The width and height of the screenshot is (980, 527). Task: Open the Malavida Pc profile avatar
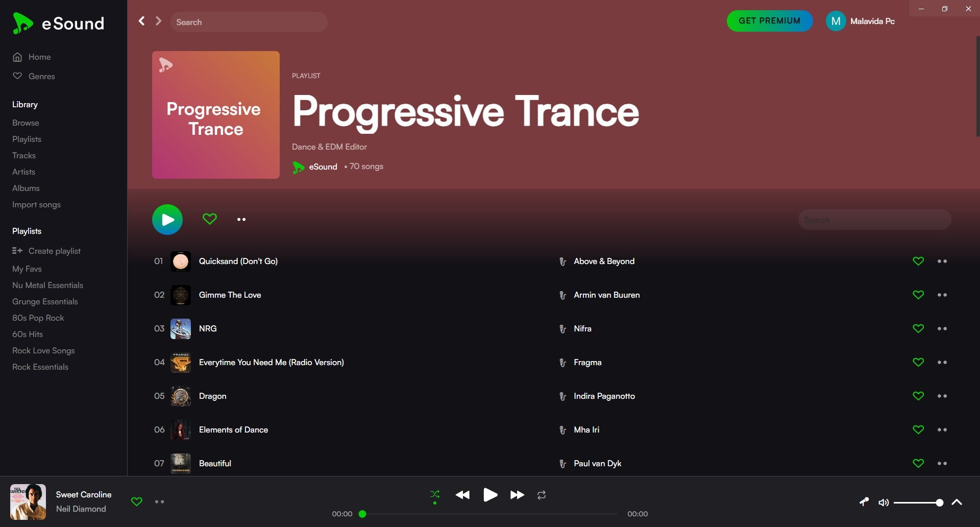pos(836,21)
